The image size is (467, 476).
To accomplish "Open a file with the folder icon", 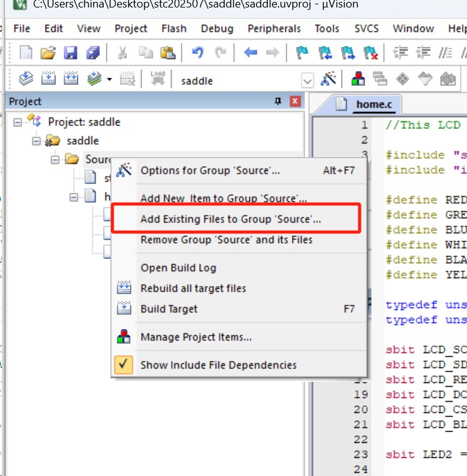I will point(48,52).
